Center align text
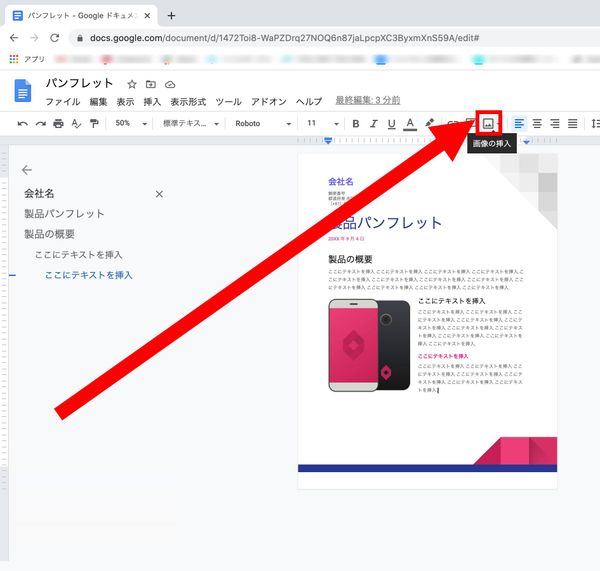Screen dimensions: 600x571 pos(537,124)
